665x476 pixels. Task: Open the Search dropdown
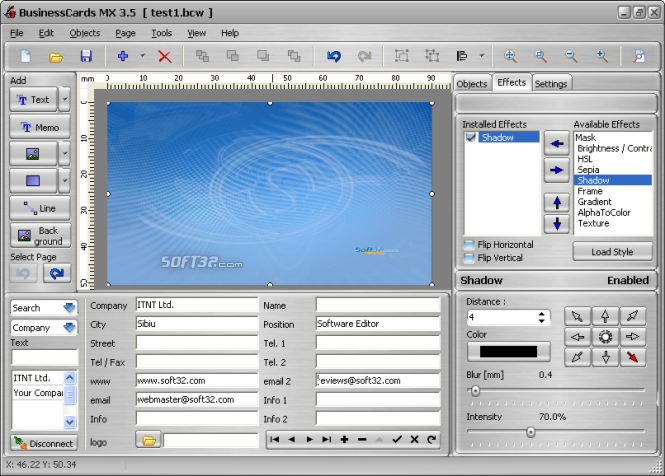point(69,308)
